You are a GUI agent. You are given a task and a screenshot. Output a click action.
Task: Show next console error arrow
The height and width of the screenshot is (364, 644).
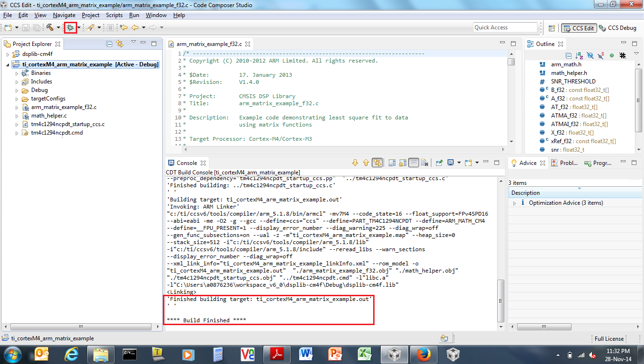coord(355,163)
